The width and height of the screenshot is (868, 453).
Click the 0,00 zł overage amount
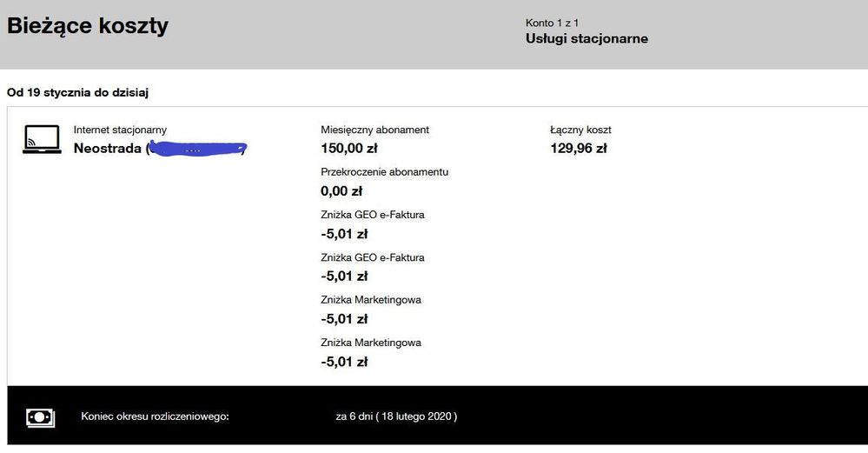341,191
